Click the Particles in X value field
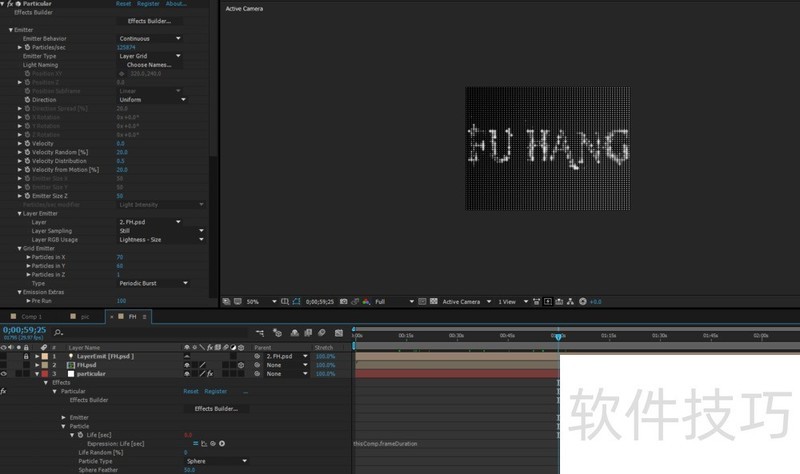The height and width of the screenshot is (474, 800). tap(120, 257)
